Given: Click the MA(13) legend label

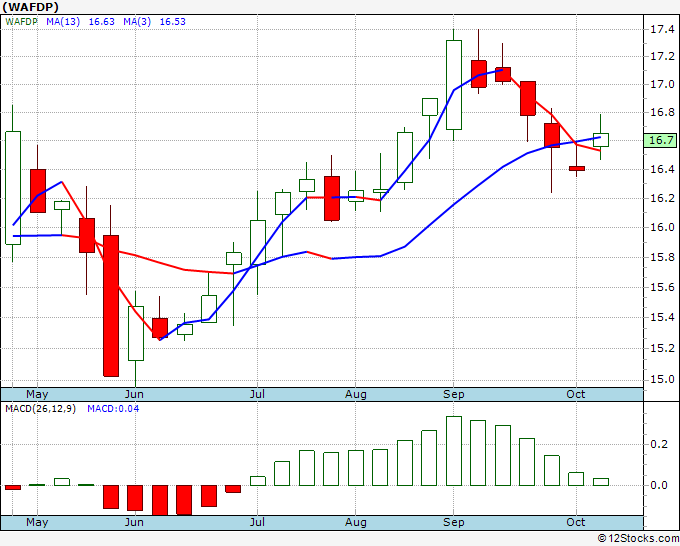Looking at the screenshot, I should (63, 22).
